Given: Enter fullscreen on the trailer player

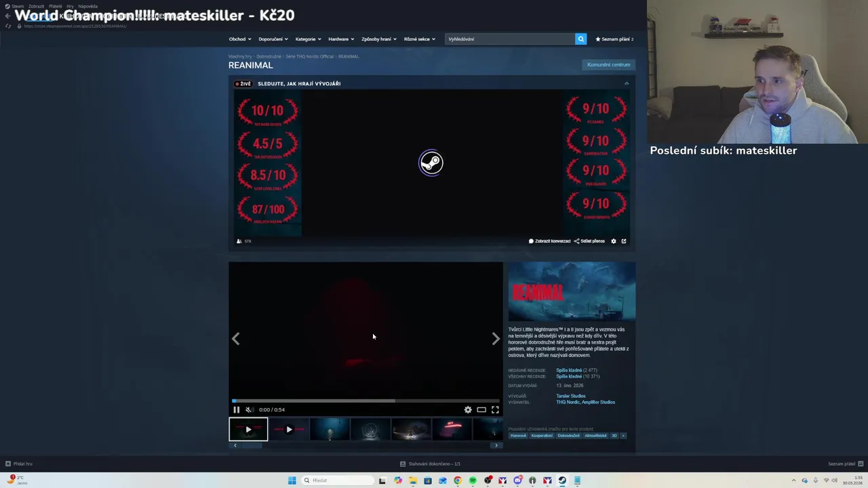Looking at the screenshot, I should (x=495, y=409).
